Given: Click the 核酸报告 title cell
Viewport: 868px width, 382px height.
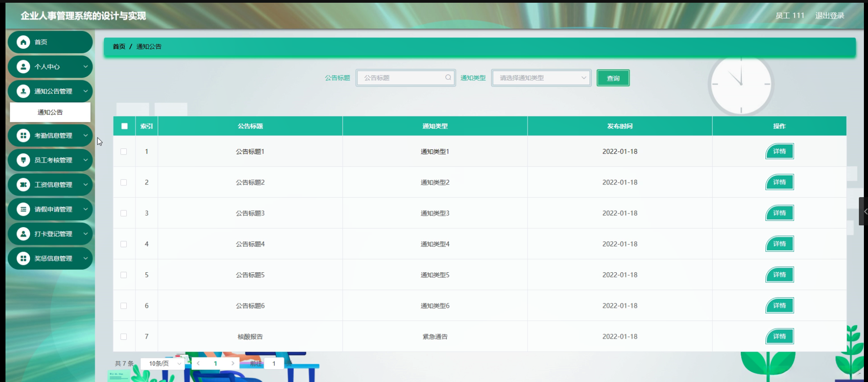Looking at the screenshot, I should click(250, 336).
